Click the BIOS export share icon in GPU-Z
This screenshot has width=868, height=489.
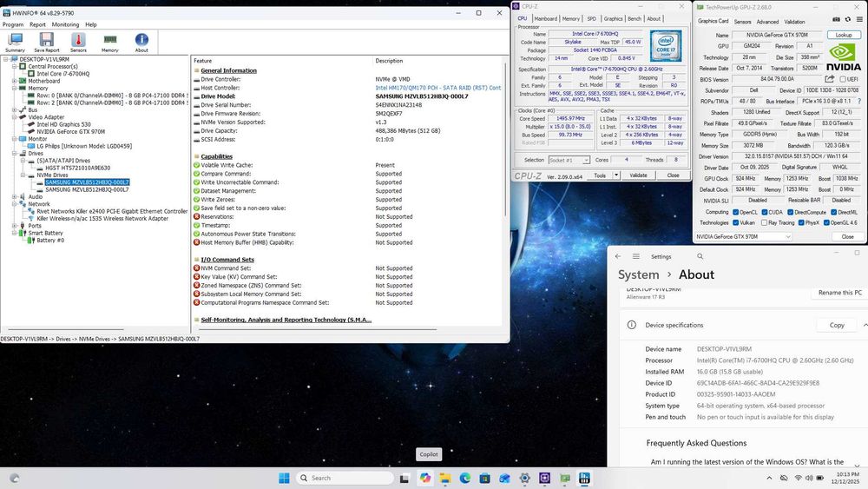click(829, 79)
